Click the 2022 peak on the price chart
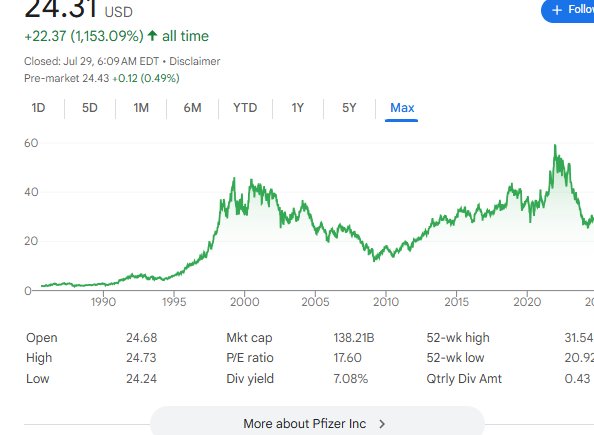The image size is (594, 435). (555, 145)
